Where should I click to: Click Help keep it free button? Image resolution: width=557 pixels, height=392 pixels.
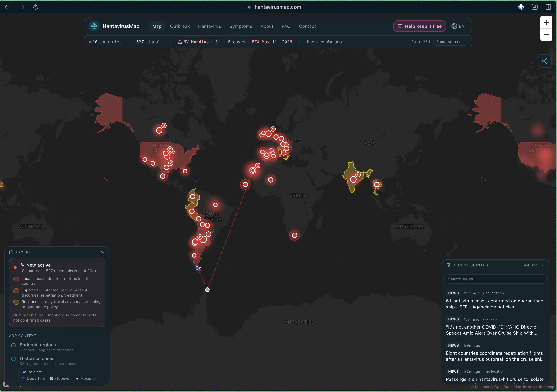pos(419,26)
